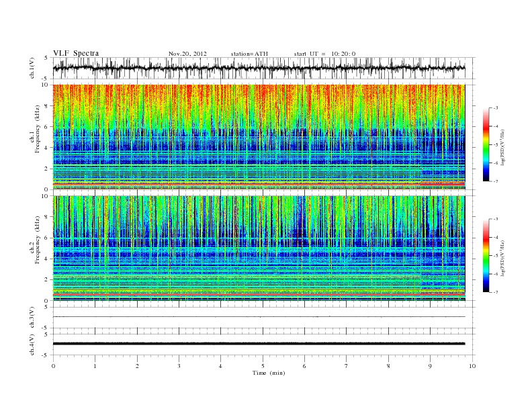Click the "ch.1(V)" axis label
Image resolution: width=532 pixels, height=411 pixels.
pyautogui.click(x=32, y=68)
